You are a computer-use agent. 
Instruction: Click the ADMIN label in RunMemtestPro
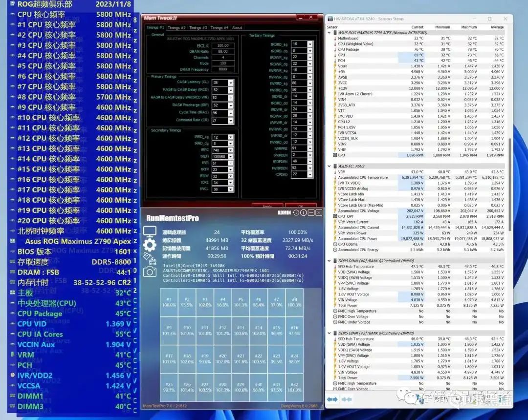(284, 212)
